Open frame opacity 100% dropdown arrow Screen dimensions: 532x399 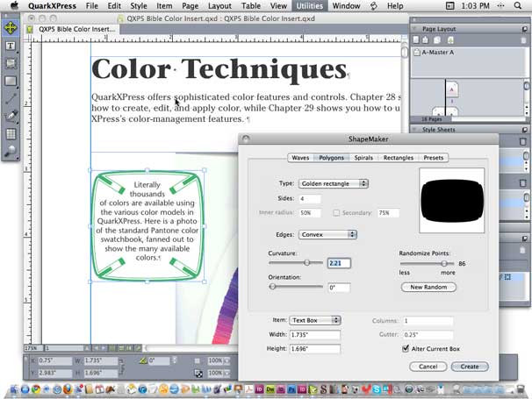(x=227, y=360)
